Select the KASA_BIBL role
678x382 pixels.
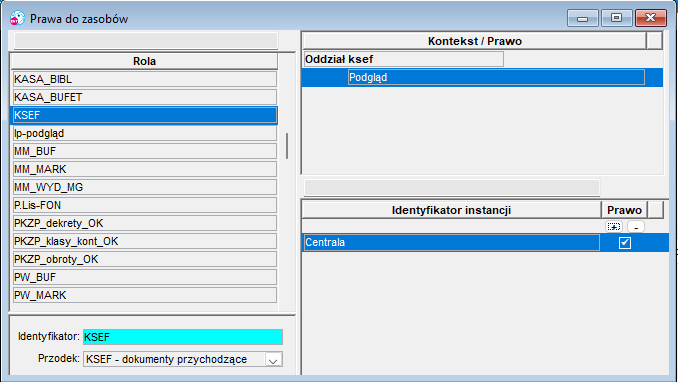coord(145,79)
